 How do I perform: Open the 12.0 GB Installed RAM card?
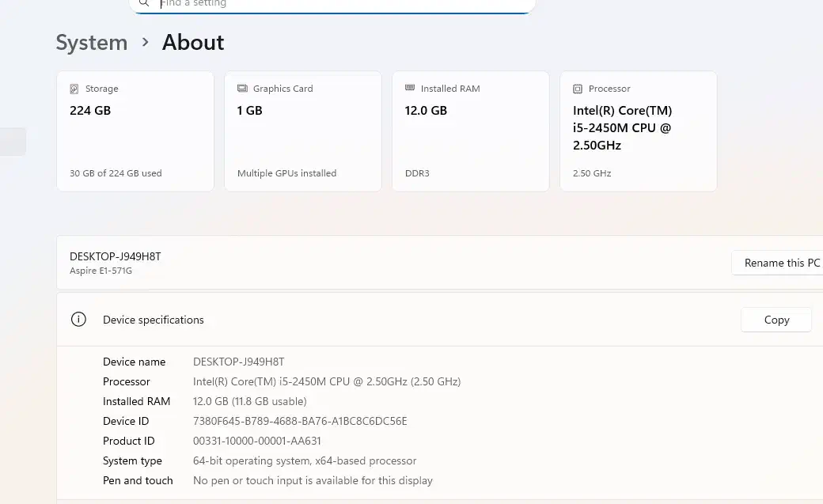tap(471, 131)
